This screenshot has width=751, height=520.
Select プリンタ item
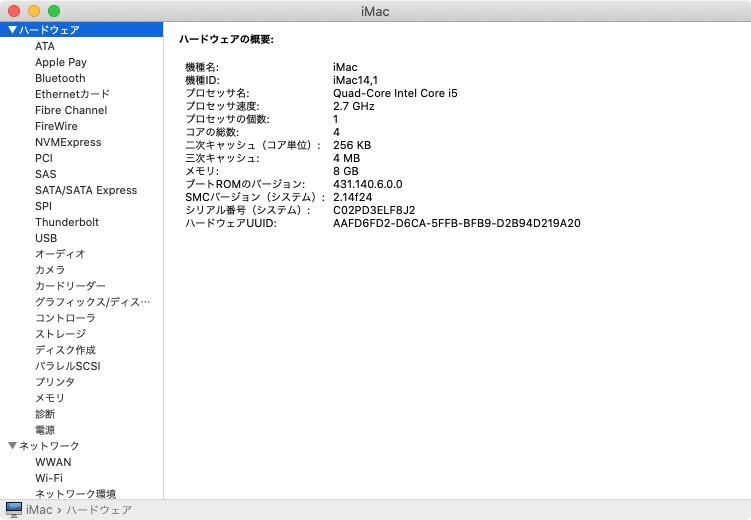point(55,382)
